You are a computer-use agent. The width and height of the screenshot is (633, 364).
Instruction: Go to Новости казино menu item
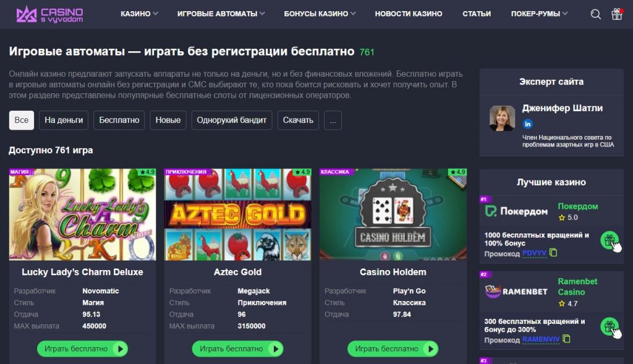(x=409, y=14)
